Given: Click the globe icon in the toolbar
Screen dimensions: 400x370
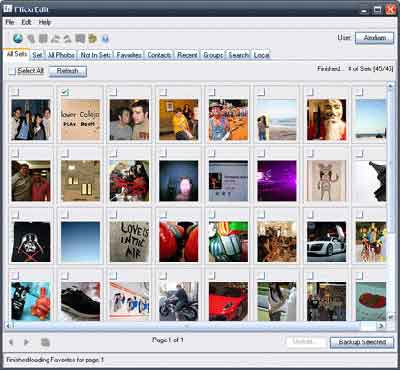Looking at the screenshot, I should [18, 39].
